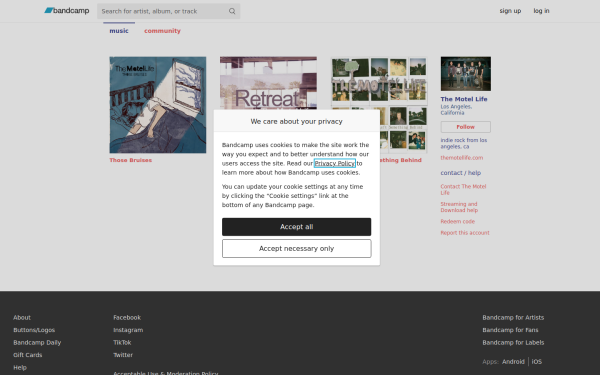Open Bandcamp for Labels link
The image size is (600, 375).
[513, 342]
